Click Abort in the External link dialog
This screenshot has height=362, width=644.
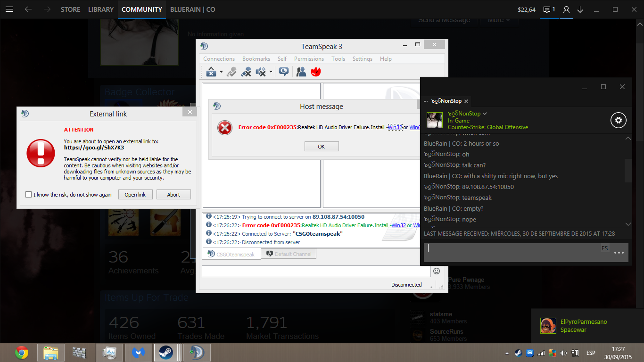(x=173, y=195)
